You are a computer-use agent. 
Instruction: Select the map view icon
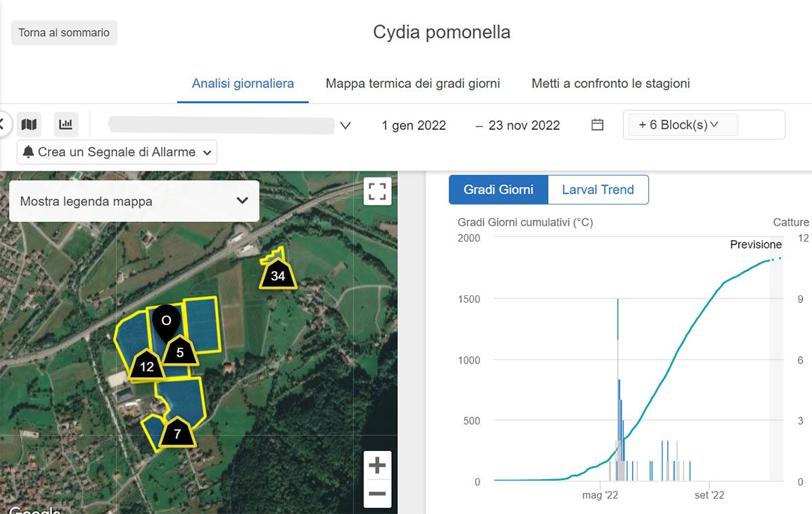(28, 124)
